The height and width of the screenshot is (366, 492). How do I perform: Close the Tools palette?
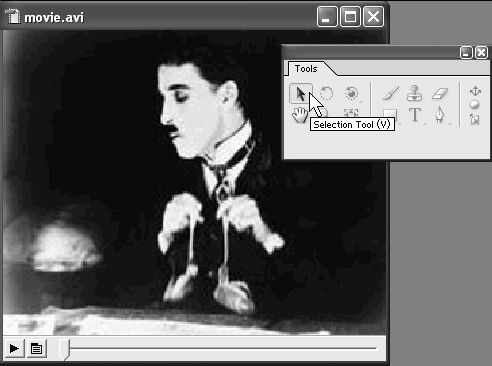(482, 53)
